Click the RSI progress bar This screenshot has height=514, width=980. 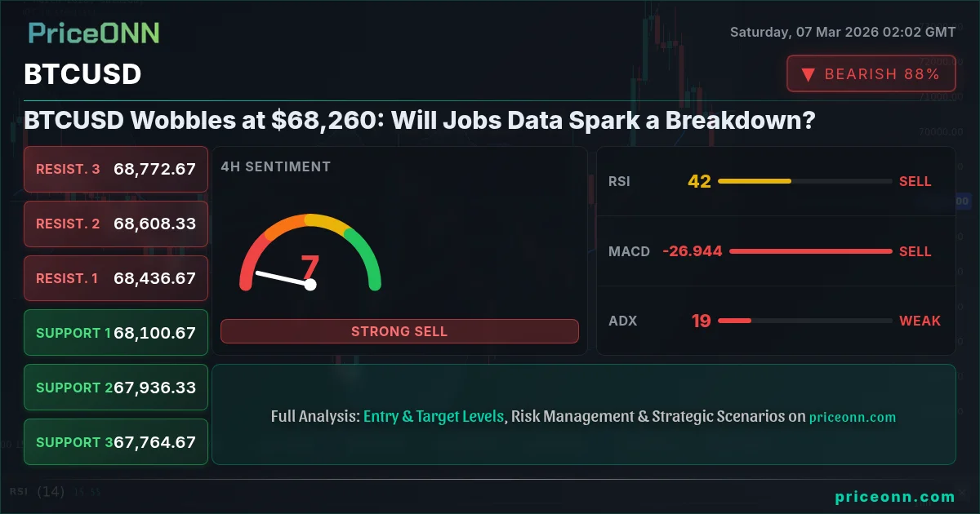click(x=804, y=181)
